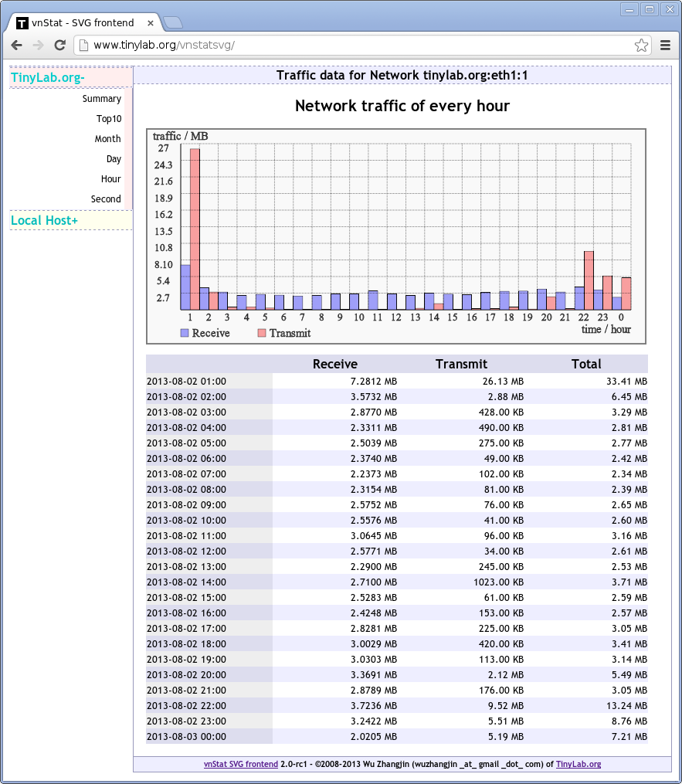Click the red Transmit legend swatch
Image resolution: width=682 pixels, height=784 pixels.
point(262,333)
